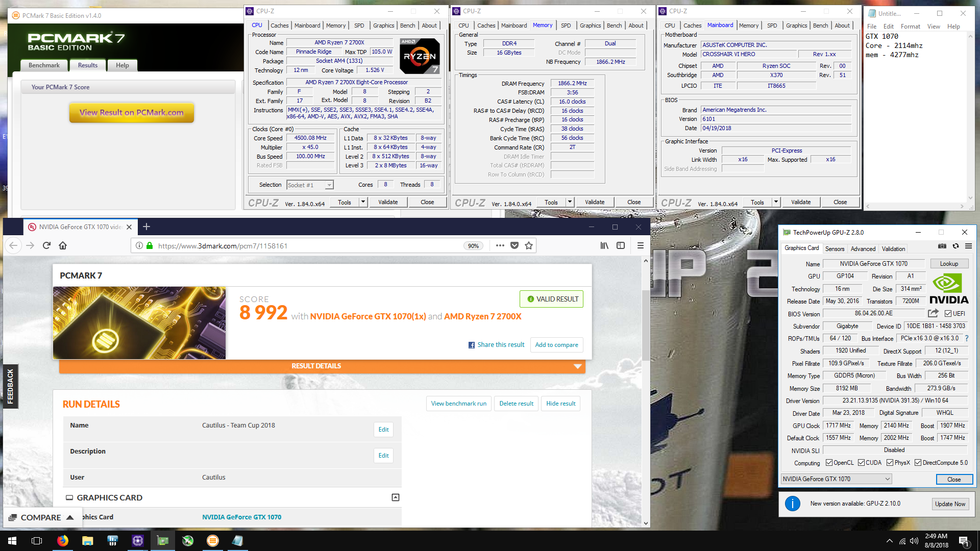Image resolution: width=980 pixels, height=551 pixels.
Task: Open Windows Start menu
Action: tap(12, 541)
